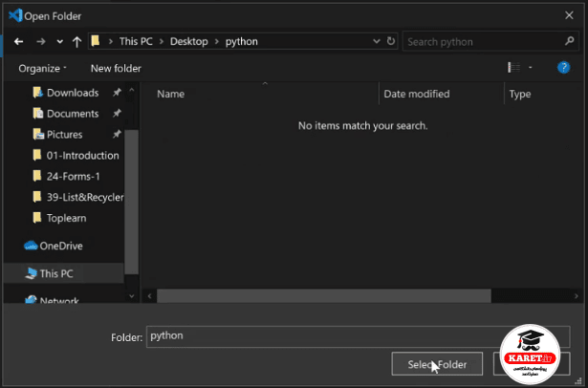Open the view options dropdown arrow
This screenshot has height=388, width=588.
(531, 68)
